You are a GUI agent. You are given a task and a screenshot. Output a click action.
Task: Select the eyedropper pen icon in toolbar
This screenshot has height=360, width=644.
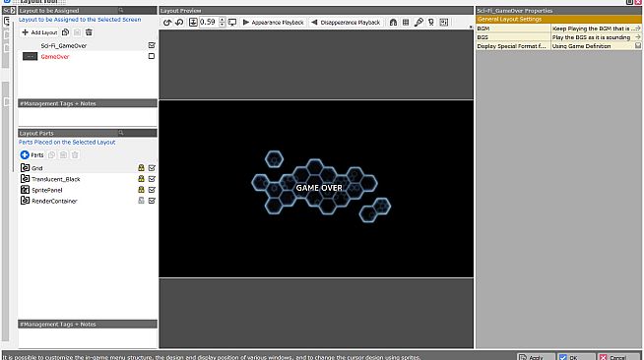tap(419, 23)
